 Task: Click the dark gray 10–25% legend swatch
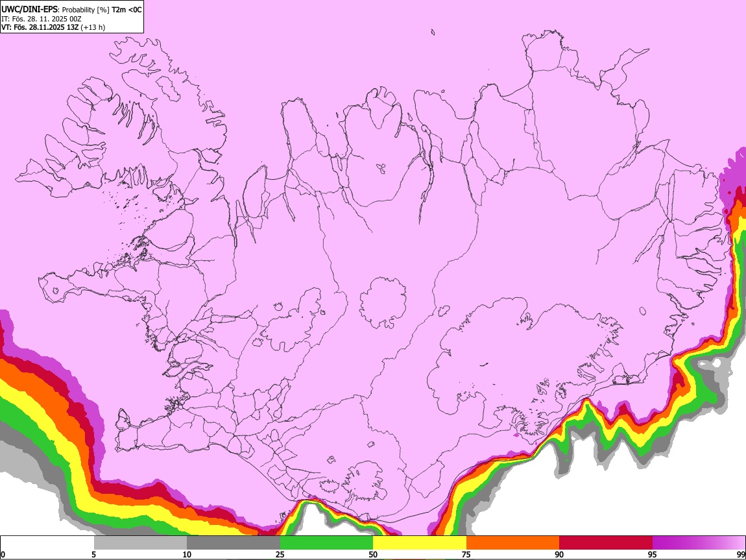tap(234, 542)
